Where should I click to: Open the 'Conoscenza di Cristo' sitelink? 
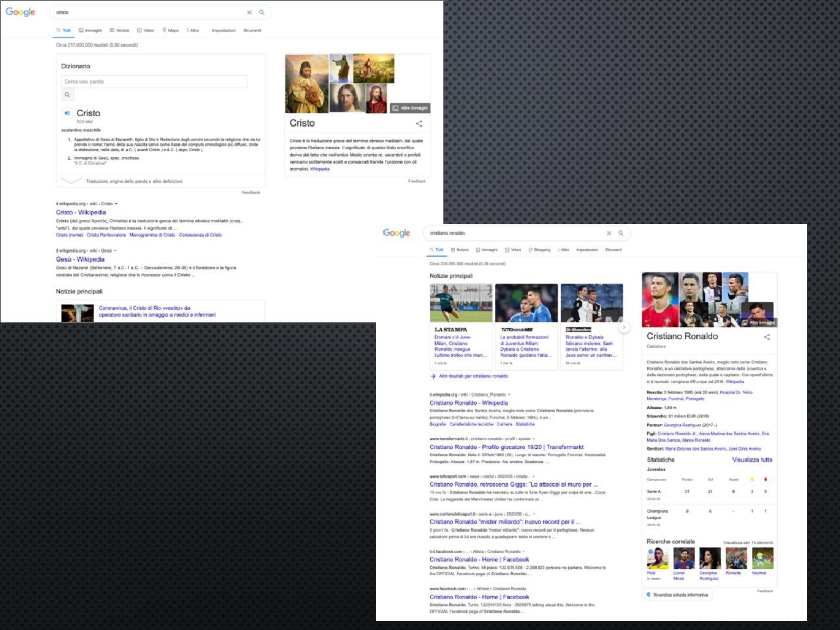[x=200, y=235]
